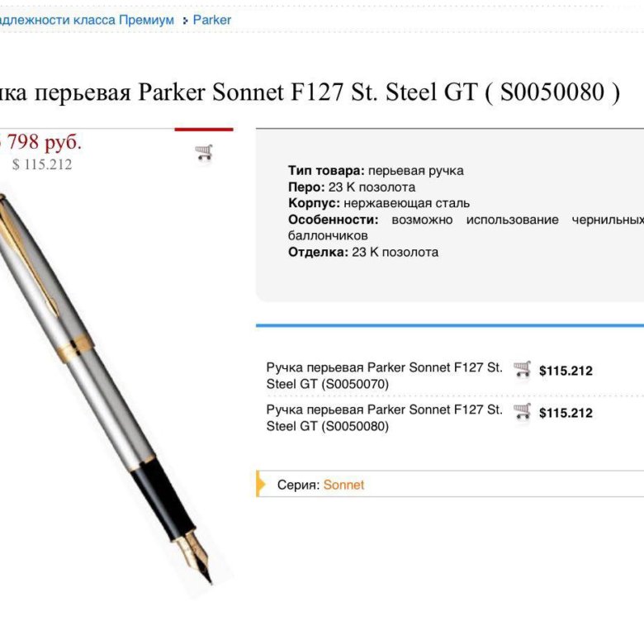Click the gray $ 115.212 price under rubles
Image resolution: width=644 pixels, height=644 pixels.
click(x=42, y=164)
